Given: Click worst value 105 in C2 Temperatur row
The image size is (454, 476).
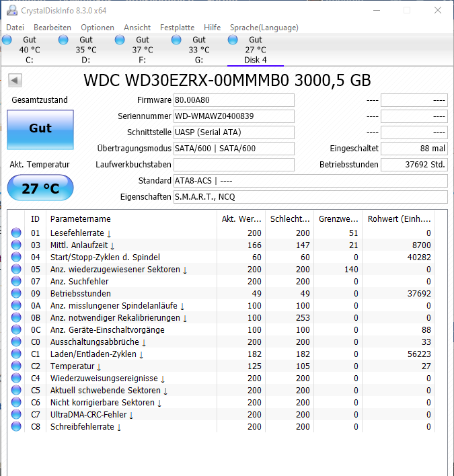Looking at the screenshot, I should click(303, 366).
